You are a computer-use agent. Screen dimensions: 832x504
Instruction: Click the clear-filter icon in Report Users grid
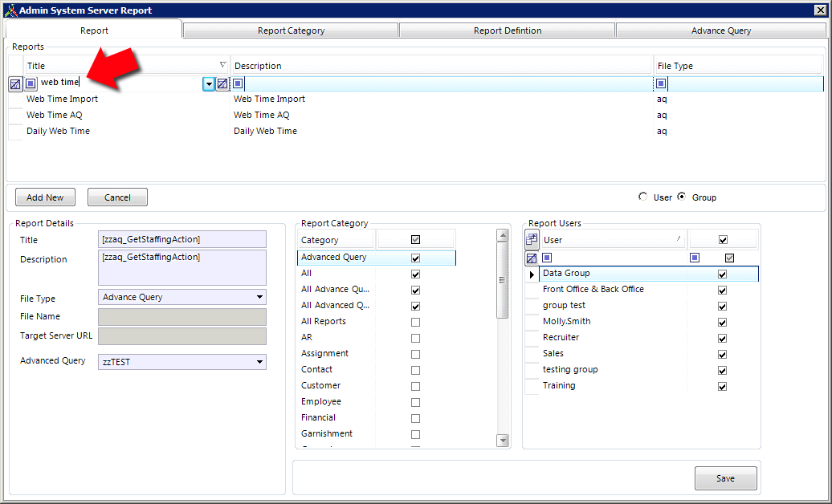532,258
